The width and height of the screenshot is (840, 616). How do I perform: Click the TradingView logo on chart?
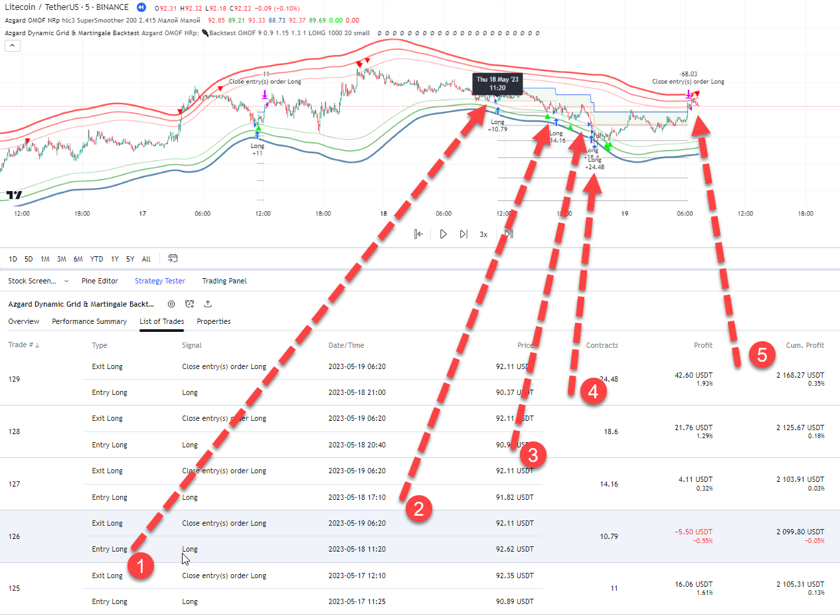pos(14,195)
